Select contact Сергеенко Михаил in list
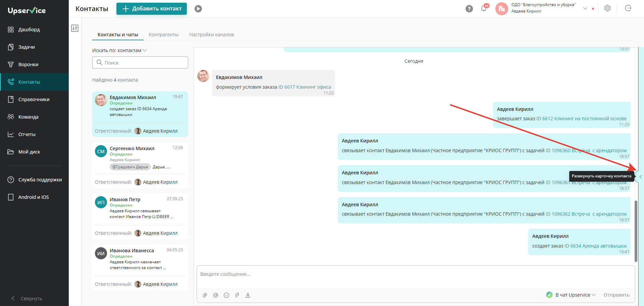The width and height of the screenshot is (644, 306). tap(140, 165)
